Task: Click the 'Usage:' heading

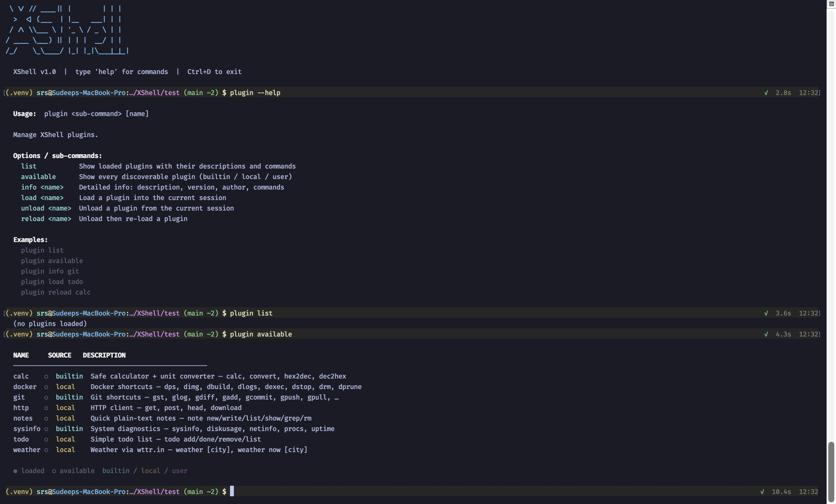Action: [24, 114]
